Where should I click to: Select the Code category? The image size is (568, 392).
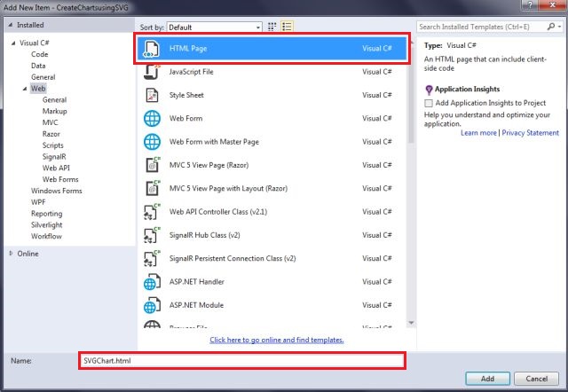click(x=39, y=54)
